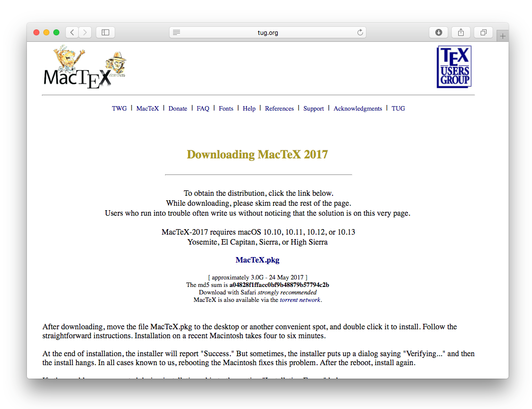Follow the torrent network link
532x409 pixels.
click(x=300, y=300)
